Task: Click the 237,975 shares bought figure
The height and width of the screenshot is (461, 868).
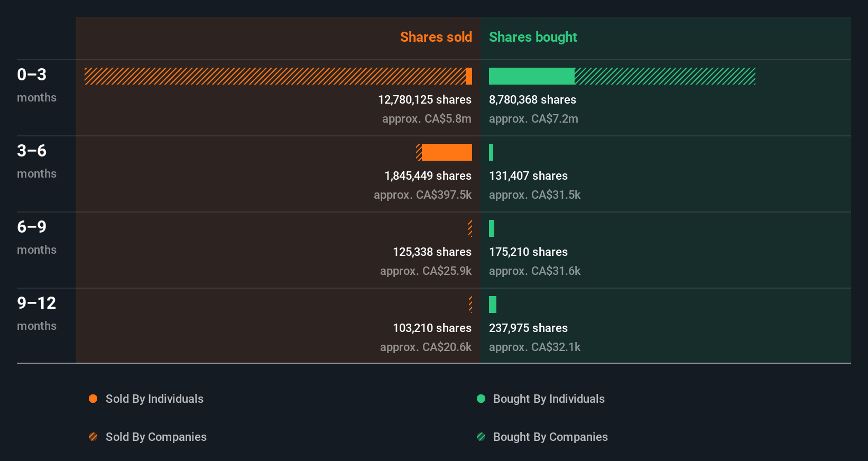Action: tap(528, 328)
